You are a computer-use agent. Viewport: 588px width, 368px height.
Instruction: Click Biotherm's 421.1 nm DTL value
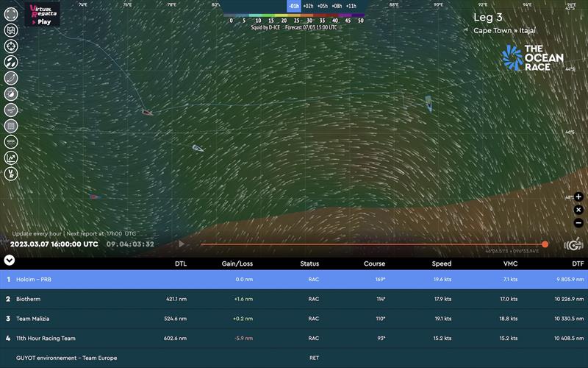176,299
